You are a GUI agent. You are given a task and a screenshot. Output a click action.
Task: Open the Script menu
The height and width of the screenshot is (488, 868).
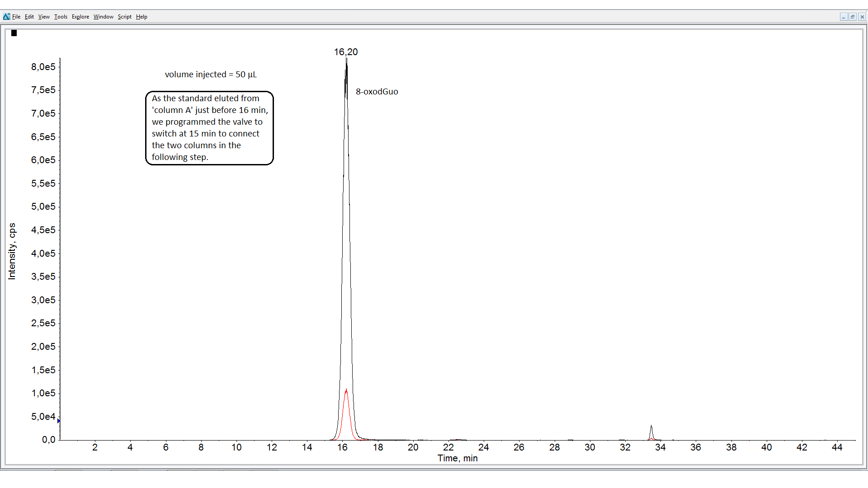pos(125,17)
